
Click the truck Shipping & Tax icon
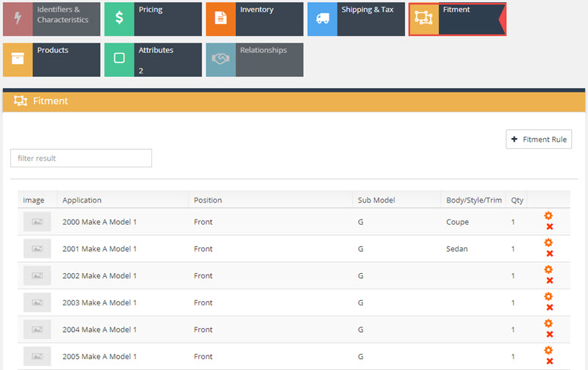pos(322,18)
